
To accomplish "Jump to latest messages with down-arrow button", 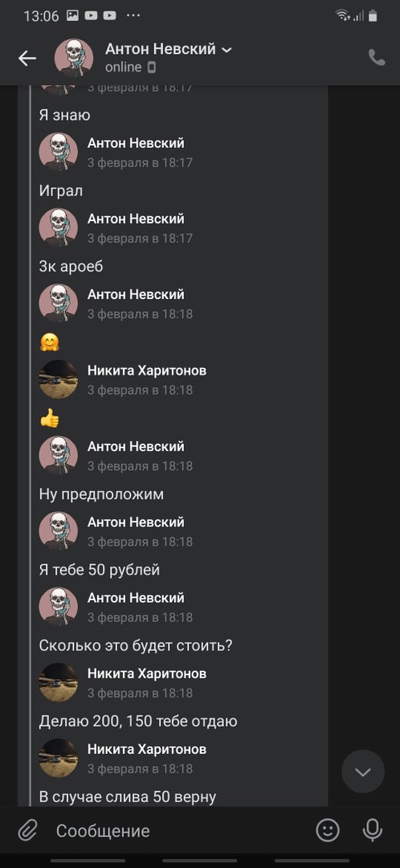I will pyautogui.click(x=362, y=772).
